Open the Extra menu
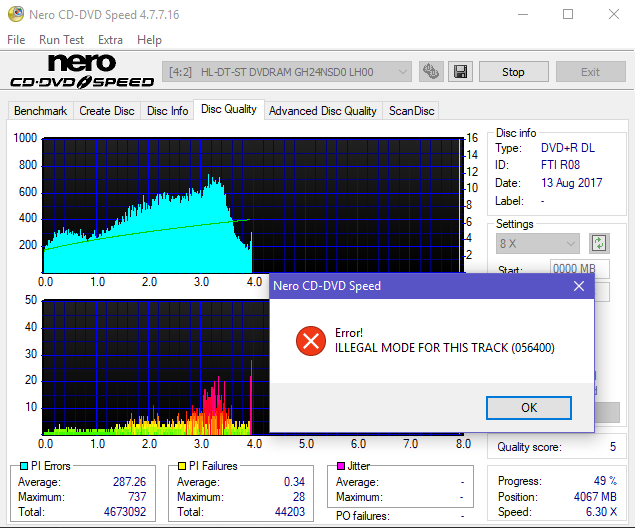Image resolution: width=635 pixels, height=528 pixels. click(110, 40)
